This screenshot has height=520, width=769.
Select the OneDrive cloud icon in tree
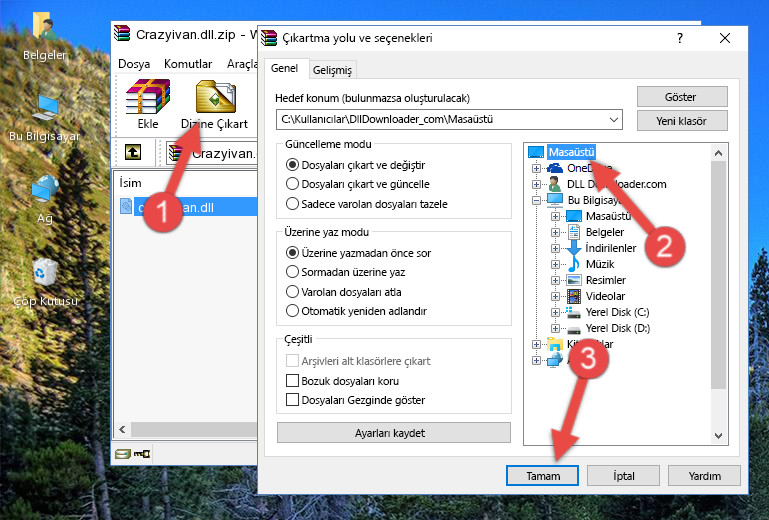pyautogui.click(x=555, y=168)
